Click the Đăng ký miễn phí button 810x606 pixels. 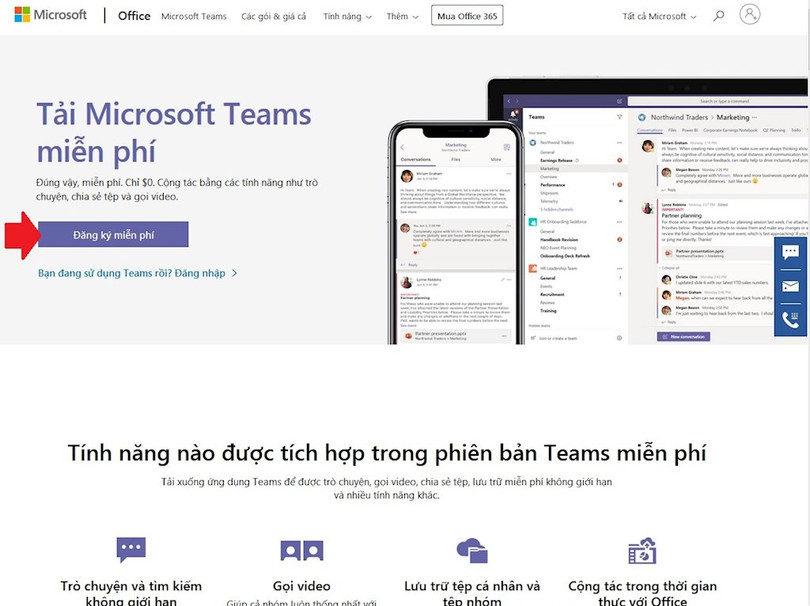click(x=112, y=234)
